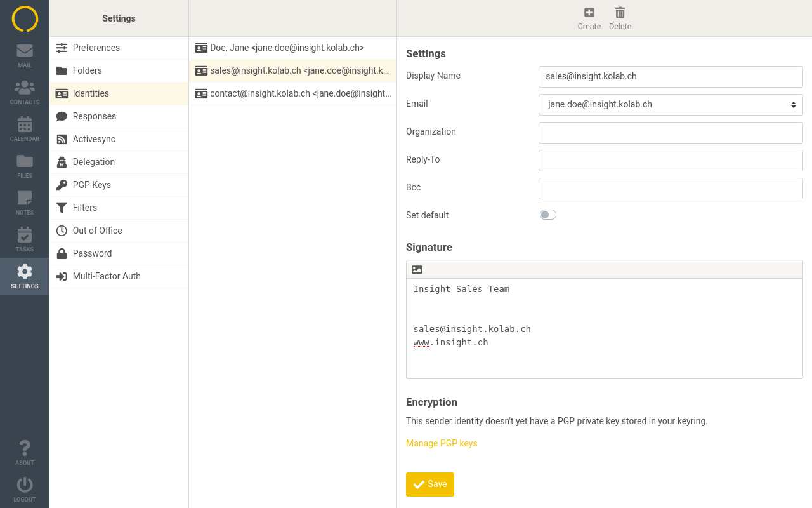The height and width of the screenshot is (508, 812).
Task: Select the sales@insight.kolab.ch identity row
Action: click(x=292, y=70)
